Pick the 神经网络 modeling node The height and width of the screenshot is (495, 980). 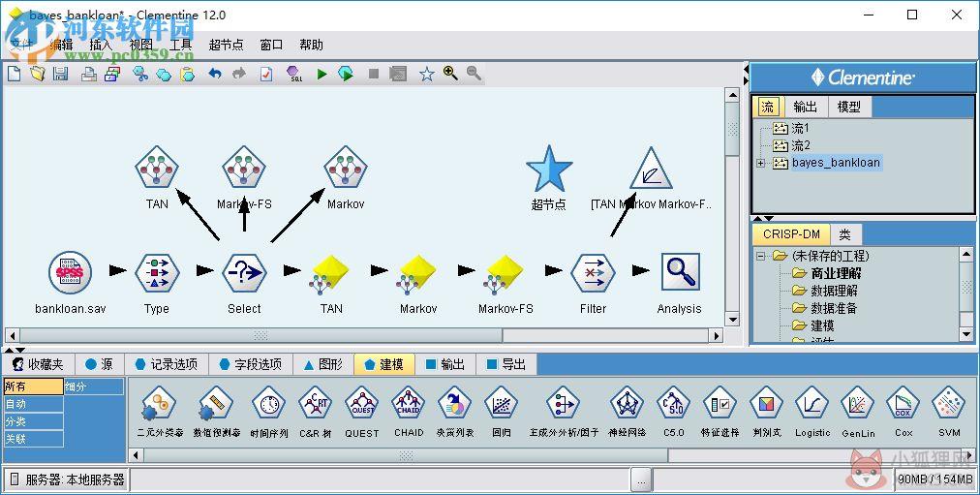[627, 404]
